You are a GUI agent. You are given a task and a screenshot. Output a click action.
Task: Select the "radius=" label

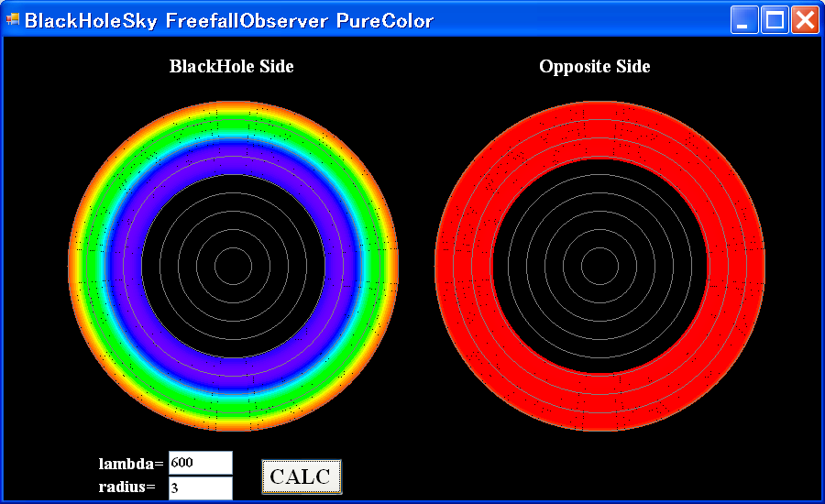pos(126,487)
